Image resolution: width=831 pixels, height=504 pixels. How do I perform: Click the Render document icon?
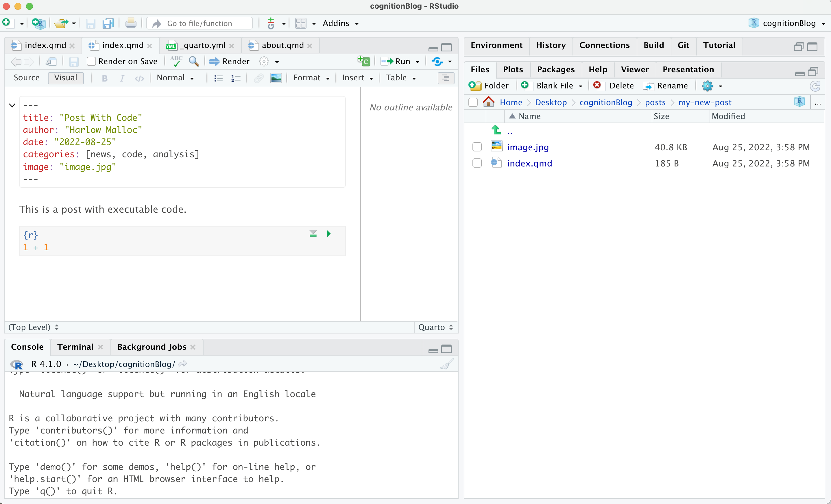pos(229,61)
